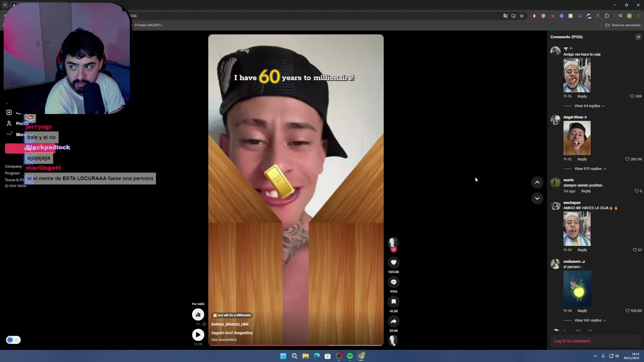Bookmark this page with the star icon

click(522, 16)
